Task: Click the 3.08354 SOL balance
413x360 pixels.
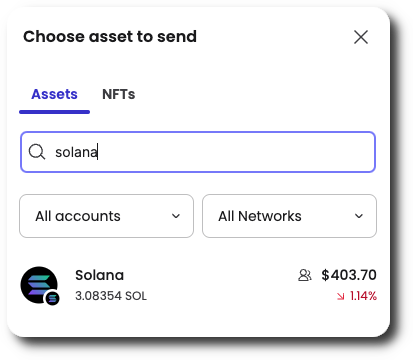Action: click(x=111, y=296)
